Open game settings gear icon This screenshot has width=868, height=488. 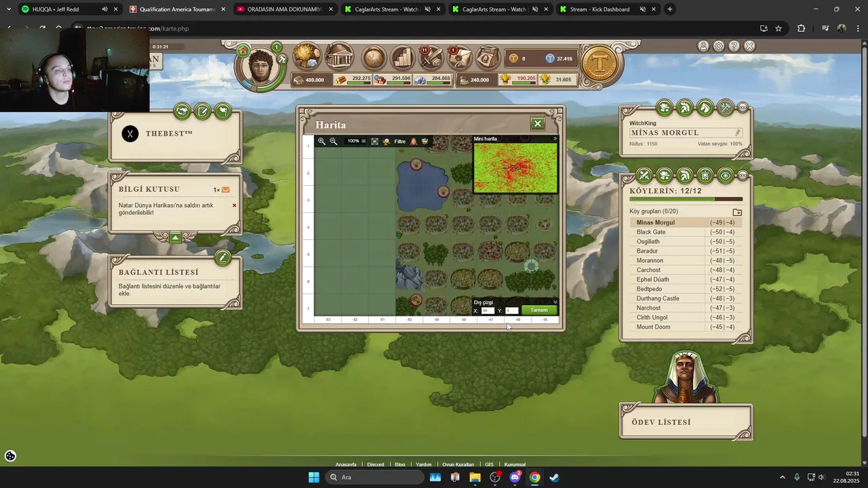(x=719, y=46)
